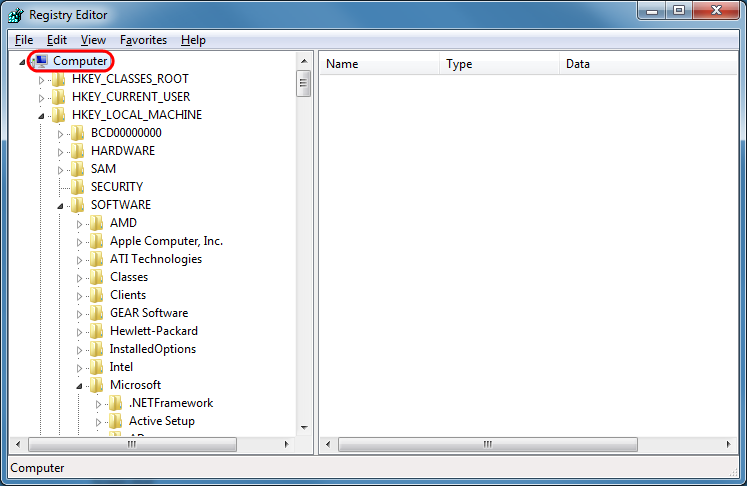Screen dimensions: 747x486
Task: Click the SOFTWARE folder icon
Action: point(78,205)
